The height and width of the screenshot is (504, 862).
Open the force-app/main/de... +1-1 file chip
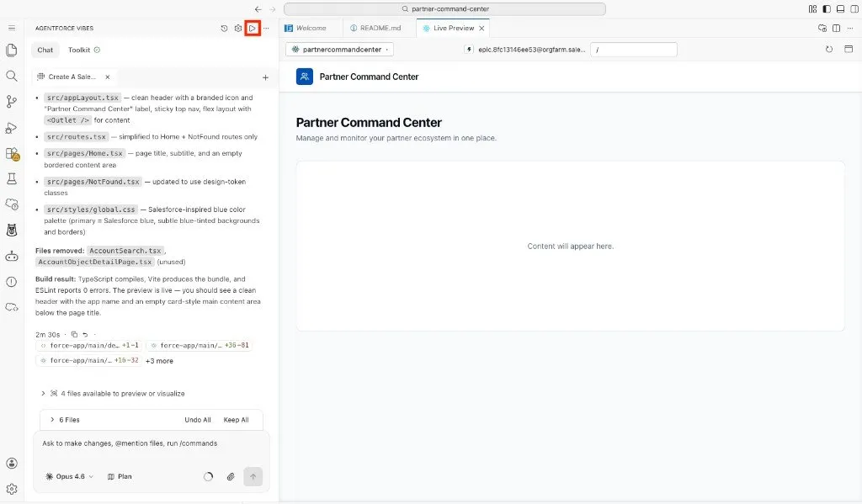(x=89, y=346)
